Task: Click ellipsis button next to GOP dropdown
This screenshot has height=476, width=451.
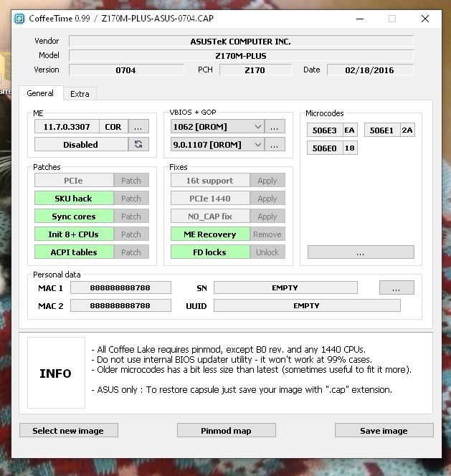Action: [275, 145]
